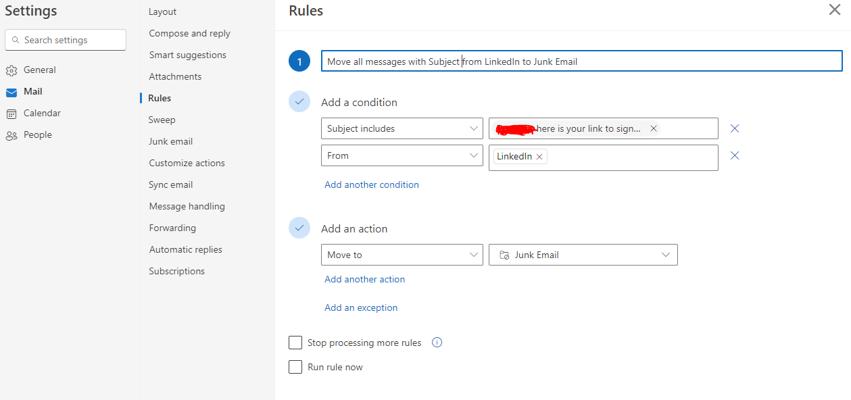
Task: Delete the LinkedIn sender chip
Action: [539, 156]
